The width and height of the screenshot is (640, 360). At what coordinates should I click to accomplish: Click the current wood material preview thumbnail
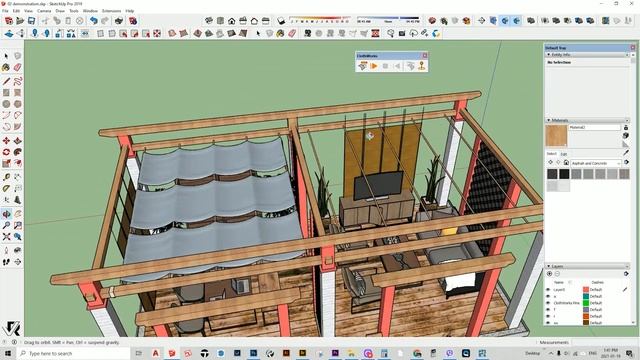[556, 136]
